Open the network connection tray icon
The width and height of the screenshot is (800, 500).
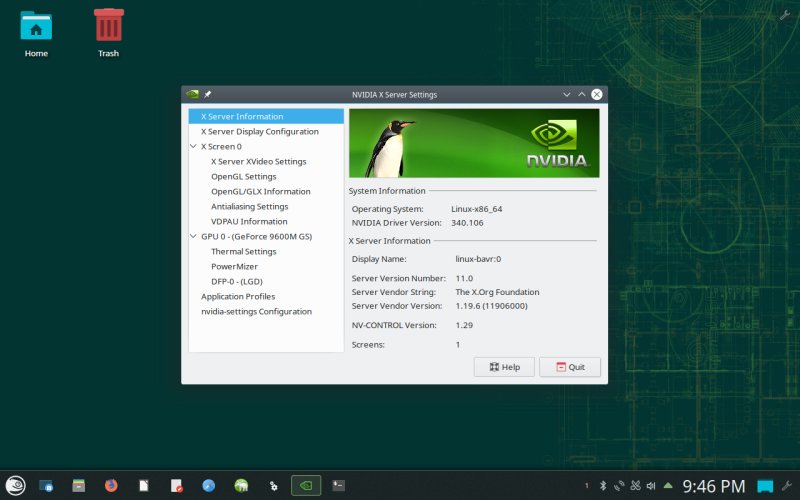[619, 486]
